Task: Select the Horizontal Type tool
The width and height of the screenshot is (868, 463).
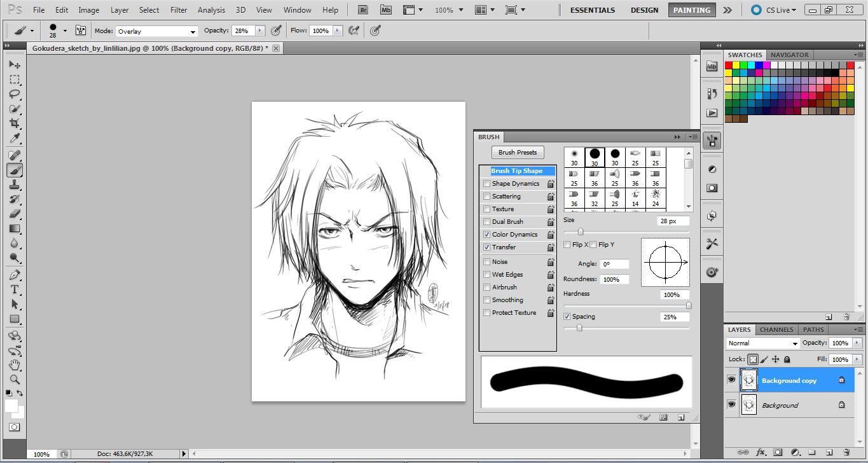Action: [15, 289]
